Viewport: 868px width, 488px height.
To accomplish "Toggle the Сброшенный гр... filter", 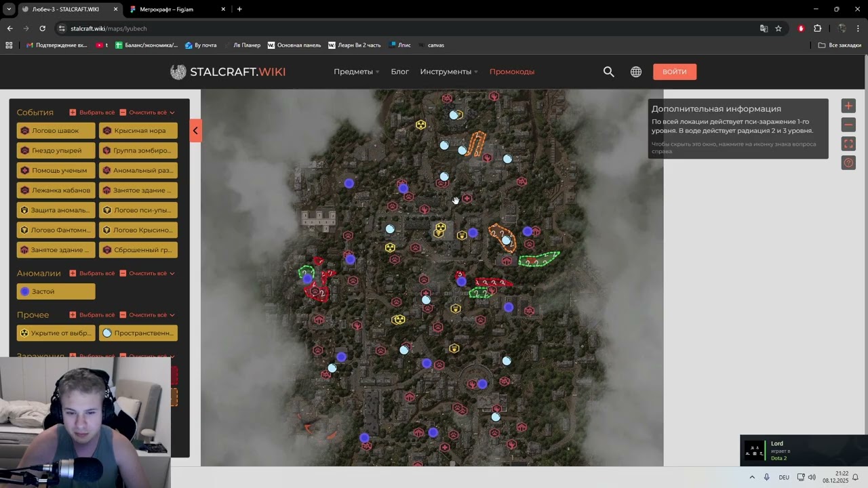I will tap(138, 250).
